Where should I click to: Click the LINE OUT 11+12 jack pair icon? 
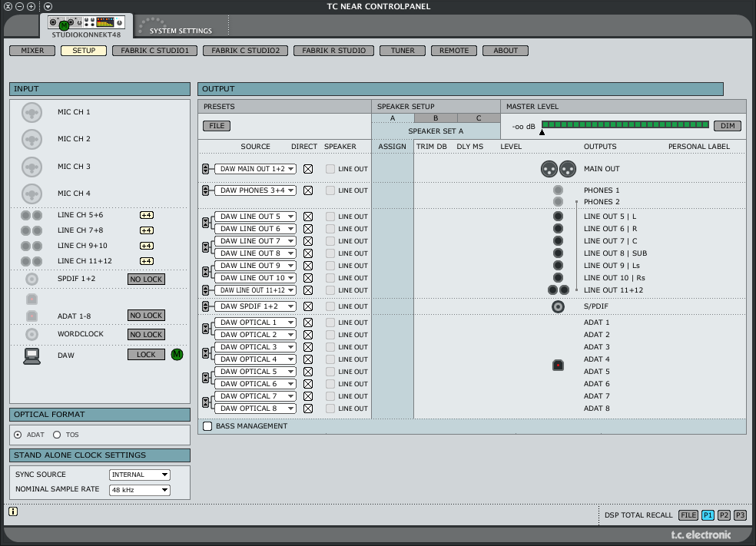[559, 290]
